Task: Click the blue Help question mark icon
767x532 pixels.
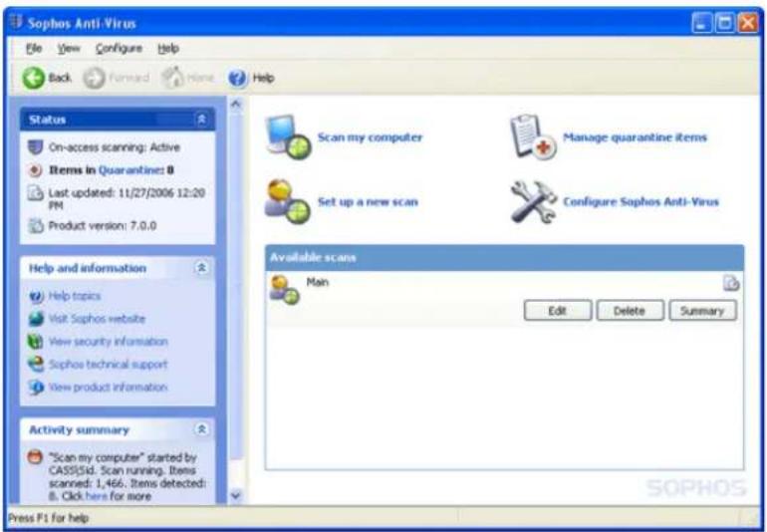Action: click(x=238, y=78)
